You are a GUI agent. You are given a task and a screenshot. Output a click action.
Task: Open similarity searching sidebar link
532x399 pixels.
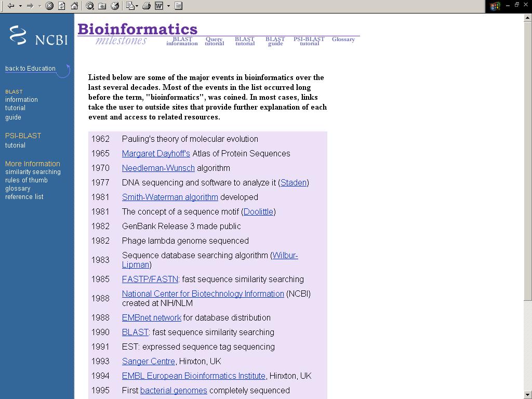pyautogui.click(x=33, y=172)
